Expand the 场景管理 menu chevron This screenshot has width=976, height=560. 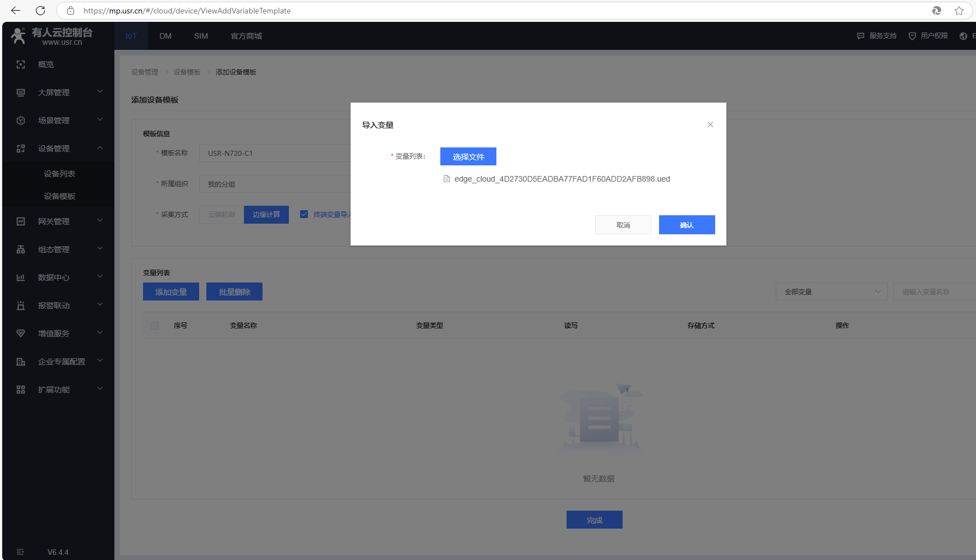pos(100,119)
